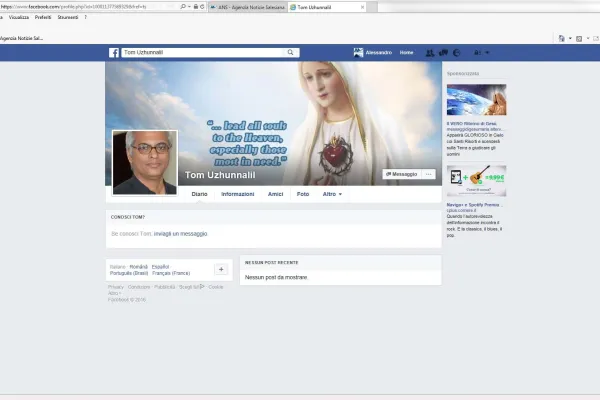Click Tom Uzhunnalil's profile picture
Screen dimensions: 600x400
pos(144,162)
